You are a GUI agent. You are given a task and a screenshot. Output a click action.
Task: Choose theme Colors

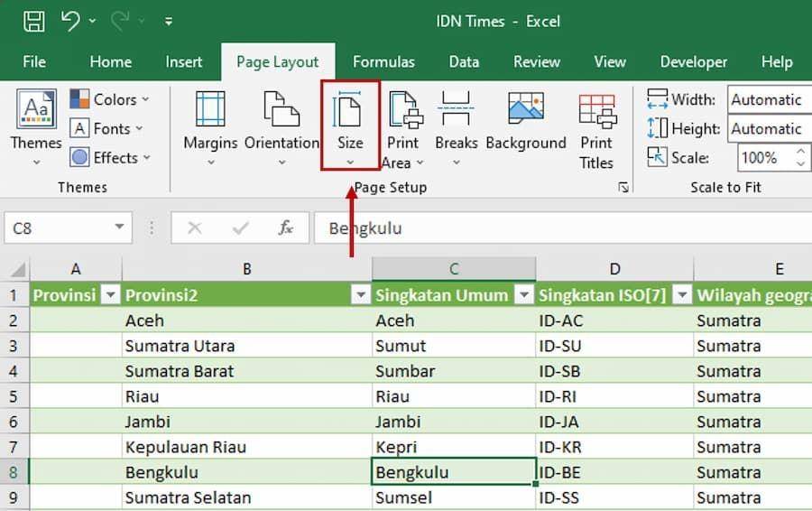[x=110, y=99]
